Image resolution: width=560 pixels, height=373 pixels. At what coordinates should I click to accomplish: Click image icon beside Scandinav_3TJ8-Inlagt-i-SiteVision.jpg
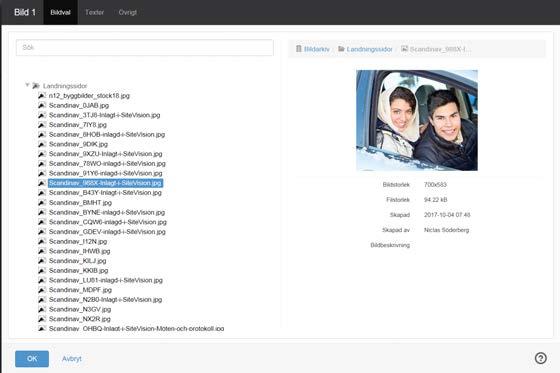click(x=42, y=115)
